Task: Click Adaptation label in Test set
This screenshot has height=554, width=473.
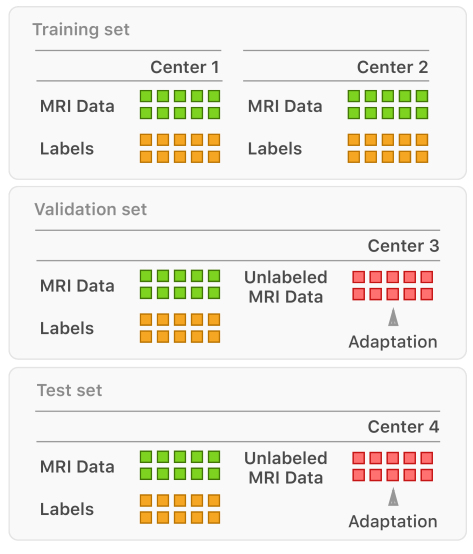Action: [393, 521]
